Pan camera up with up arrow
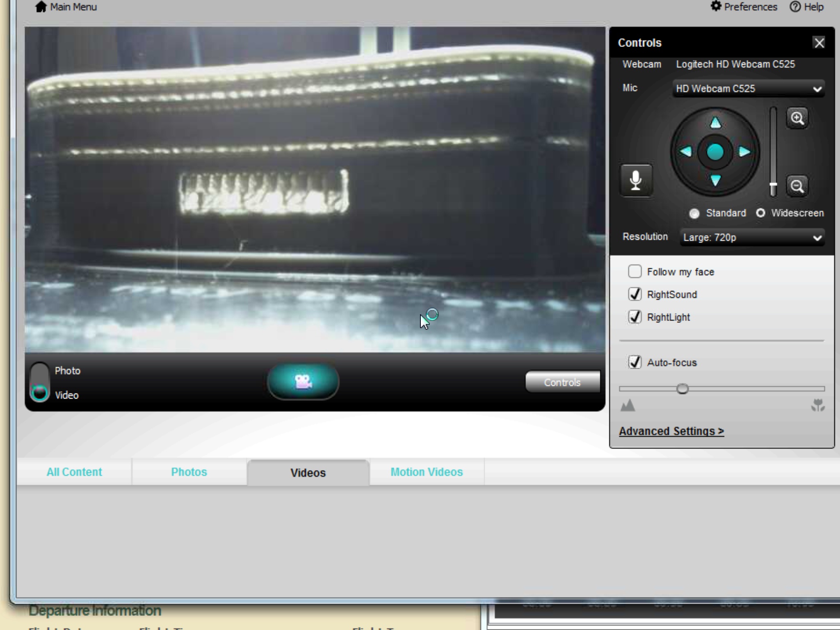 tap(715, 123)
